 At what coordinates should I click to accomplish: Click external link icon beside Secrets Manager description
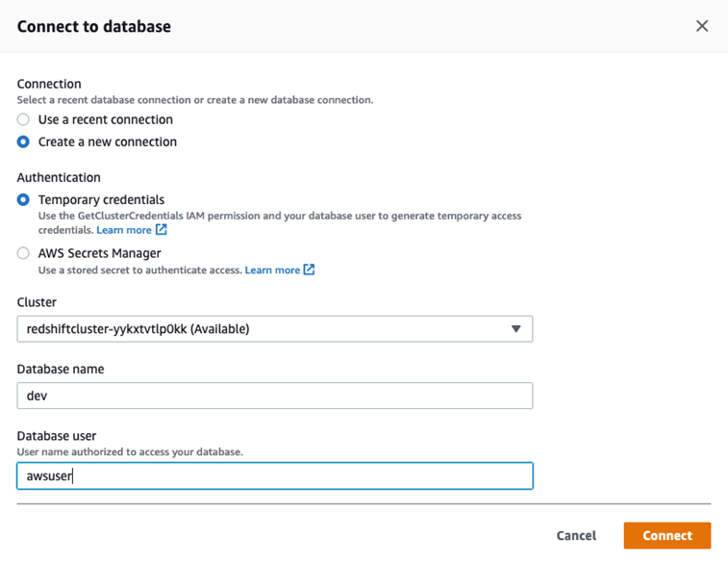tap(309, 270)
